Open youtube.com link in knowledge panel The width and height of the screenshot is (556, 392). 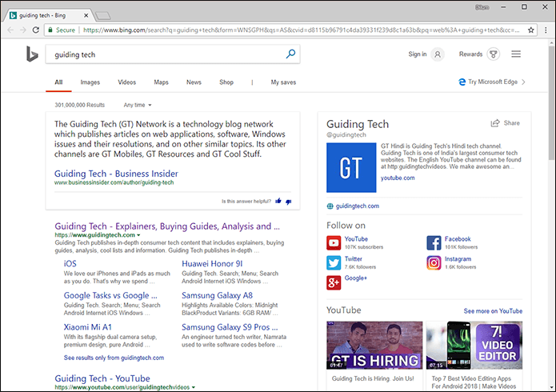click(398, 178)
